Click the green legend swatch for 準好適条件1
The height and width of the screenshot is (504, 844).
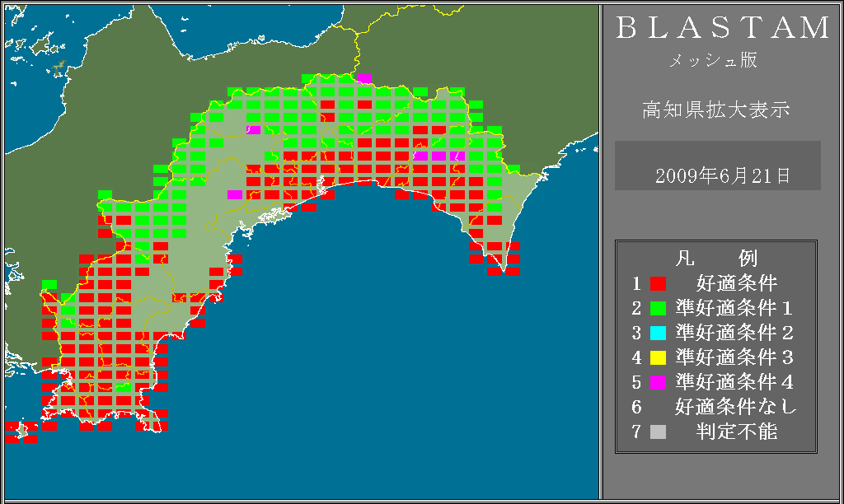[658, 308]
